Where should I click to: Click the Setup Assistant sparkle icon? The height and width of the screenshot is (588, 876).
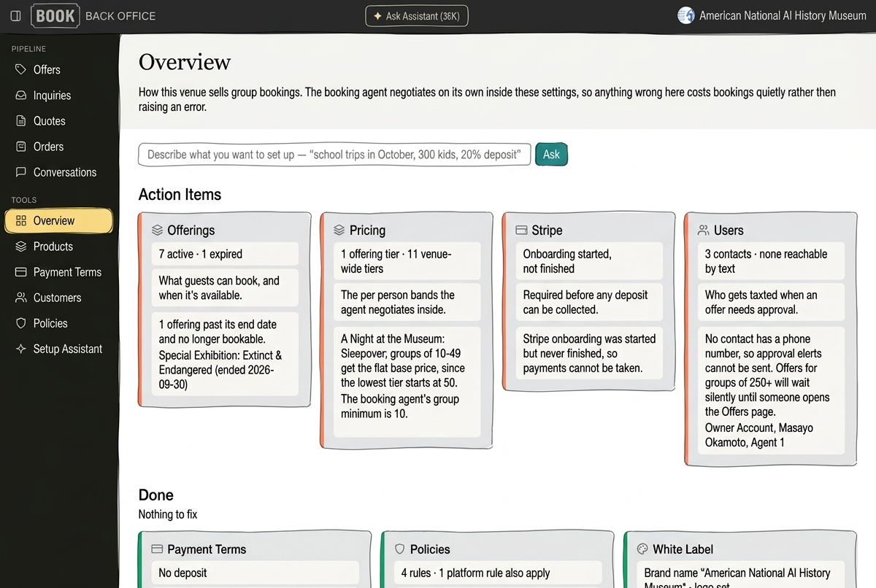click(21, 349)
